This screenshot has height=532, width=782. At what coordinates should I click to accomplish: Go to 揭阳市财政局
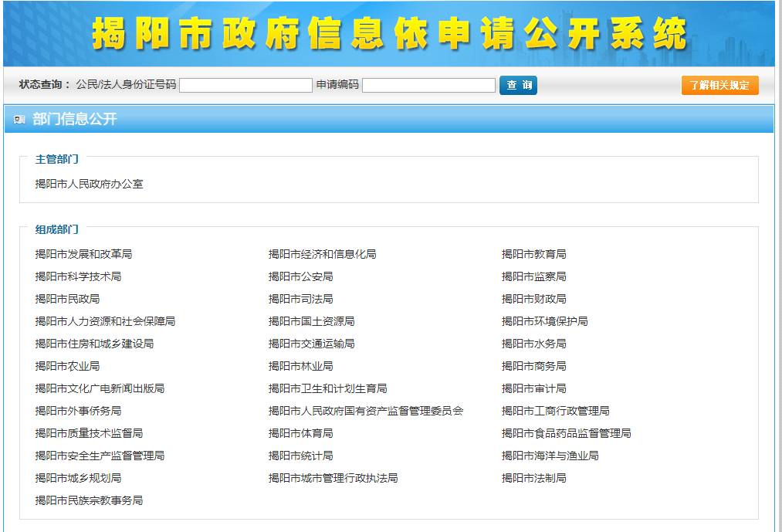pyautogui.click(x=533, y=299)
